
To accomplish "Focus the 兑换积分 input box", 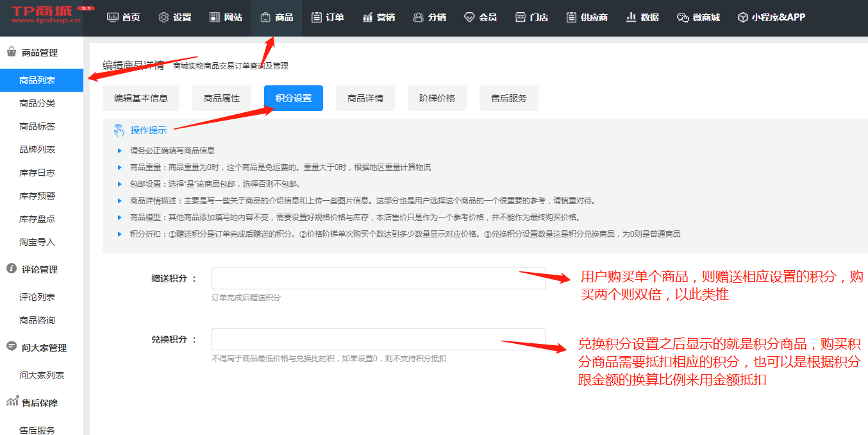I will (378, 339).
